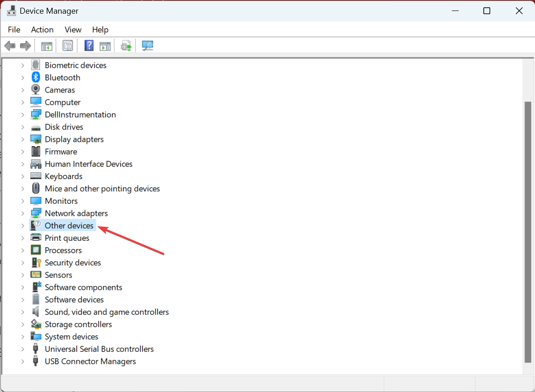Open the Action menu
This screenshot has width=535, height=392.
42,30
